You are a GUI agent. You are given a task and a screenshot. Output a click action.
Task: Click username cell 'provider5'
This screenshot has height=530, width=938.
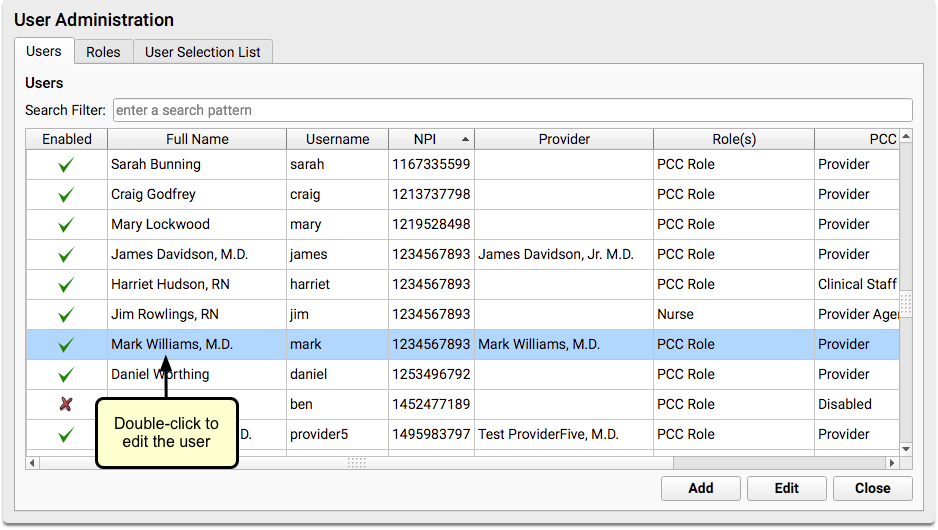click(337, 434)
